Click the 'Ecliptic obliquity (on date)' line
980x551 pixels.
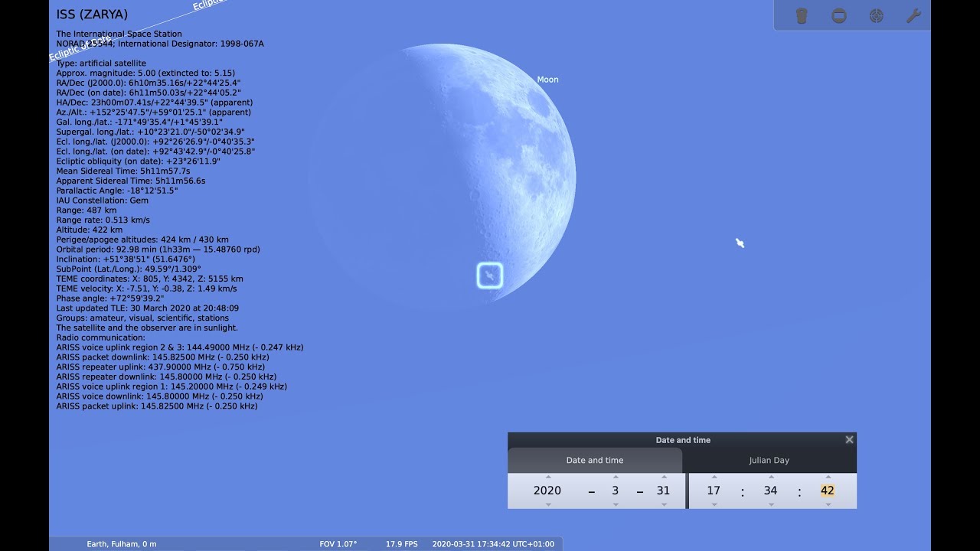click(x=138, y=161)
